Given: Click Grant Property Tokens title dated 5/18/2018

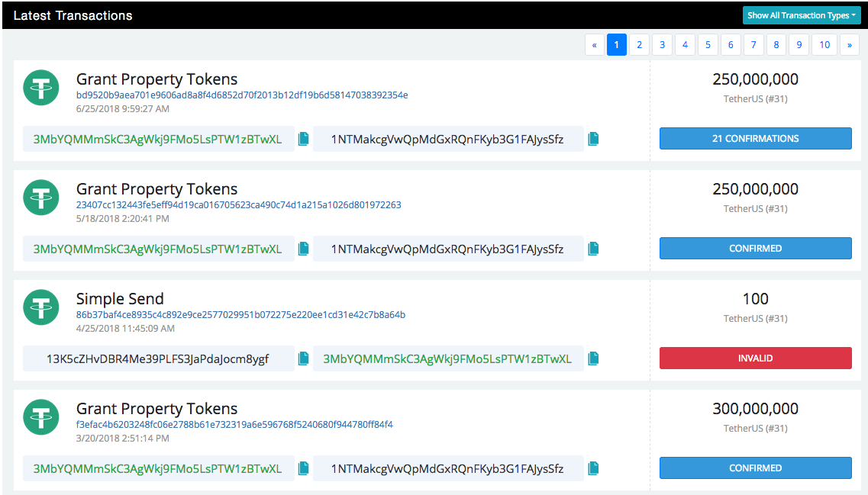Looking at the screenshot, I should pyautogui.click(x=156, y=190).
